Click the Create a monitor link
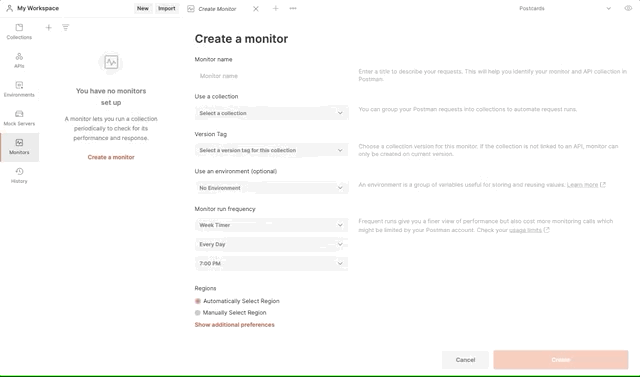This screenshot has width=640, height=377. click(x=111, y=157)
